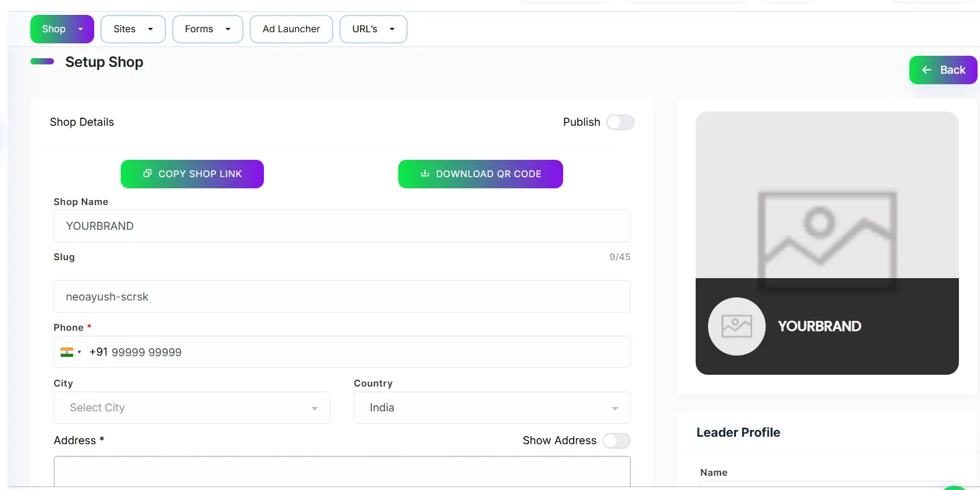This screenshot has height=490, width=980.
Task: Click the copy icon in Copy Shop Link
Action: [147, 173]
